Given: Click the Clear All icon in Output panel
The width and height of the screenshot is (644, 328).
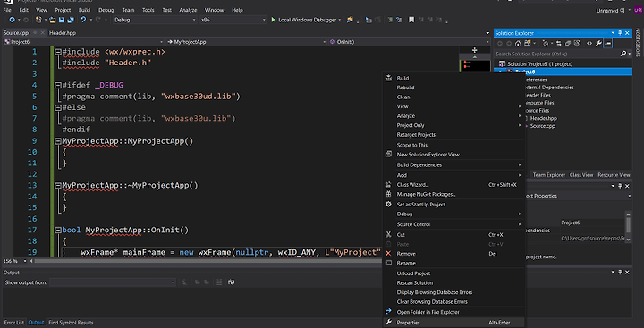Looking at the screenshot, I should 219,282.
